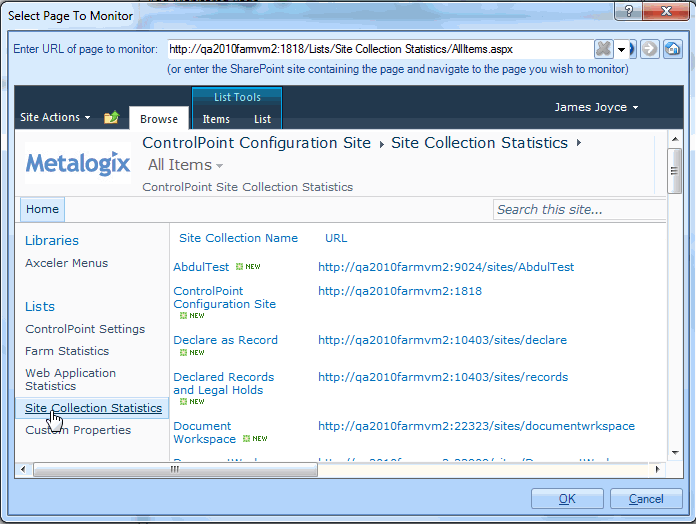This screenshot has width=696, height=524.
Task: Open the Items ribbon tab
Action: coord(216,119)
